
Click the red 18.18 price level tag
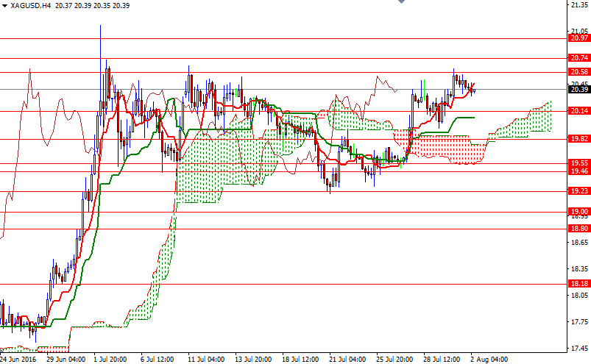pyautogui.click(x=578, y=284)
